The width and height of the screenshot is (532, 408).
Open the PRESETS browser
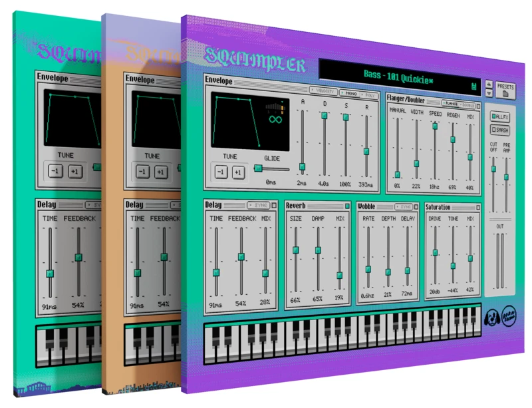pyautogui.click(x=505, y=90)
